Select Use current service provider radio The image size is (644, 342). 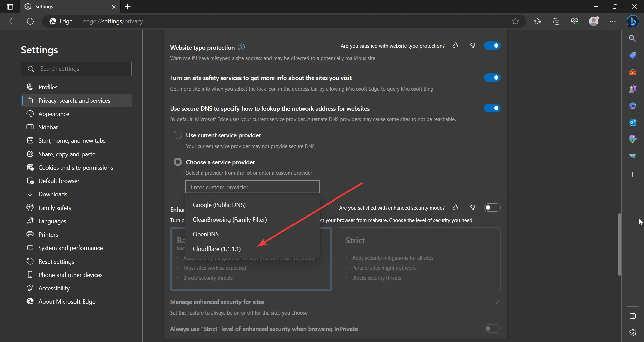pyautogui.click(x=178, y=135)
